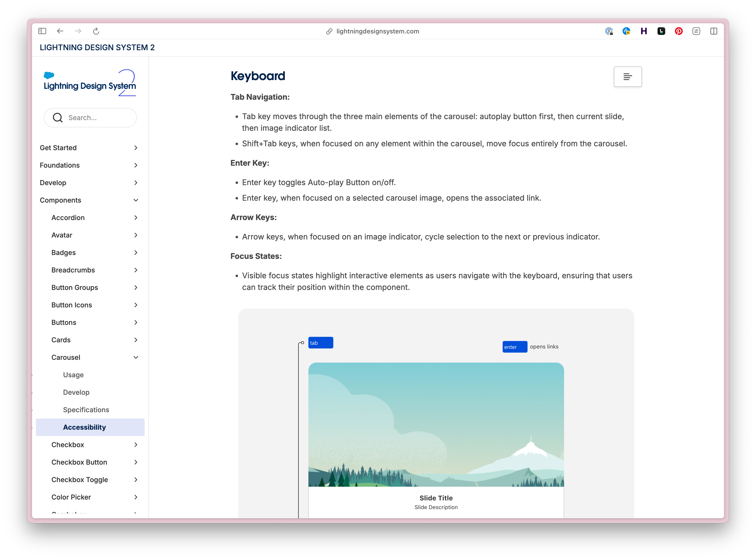The width and height of the screenshot is (756, 559).
Task: Select Badges in the sidebar
Action: pos(63,253)
